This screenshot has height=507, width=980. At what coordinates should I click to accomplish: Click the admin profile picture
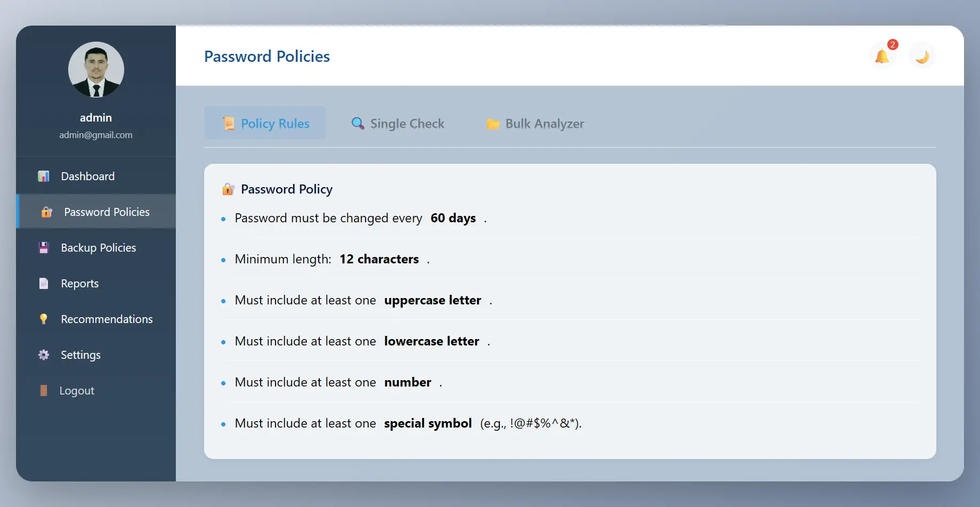[96, 70]
